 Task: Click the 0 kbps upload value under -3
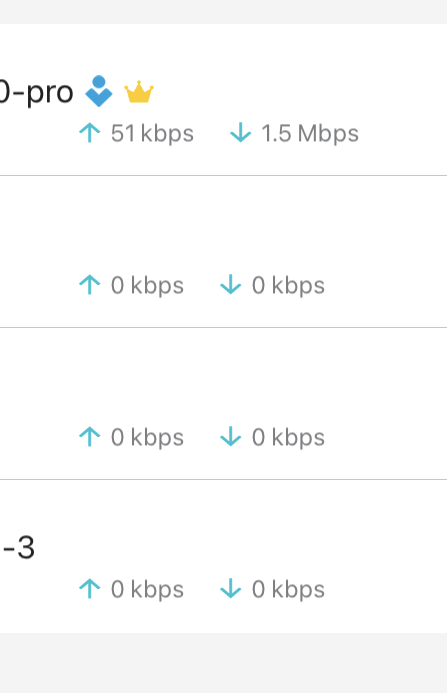point(147,590)
